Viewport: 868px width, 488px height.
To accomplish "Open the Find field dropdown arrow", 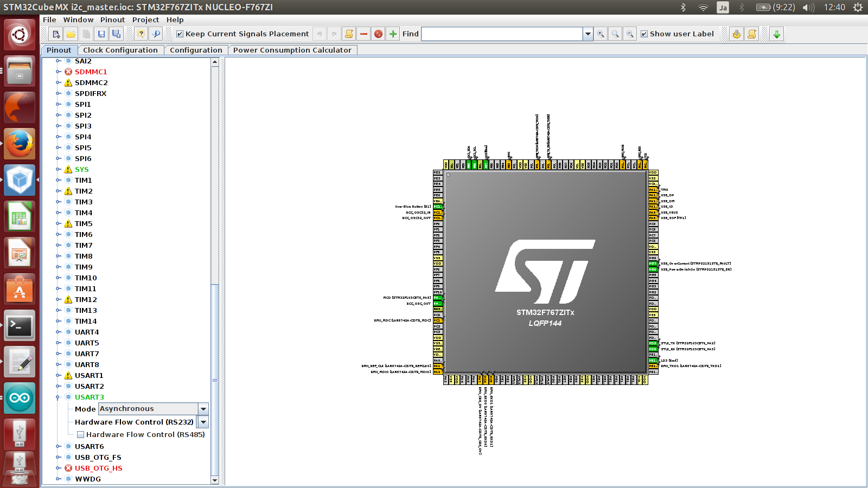I will click(588, 34).
